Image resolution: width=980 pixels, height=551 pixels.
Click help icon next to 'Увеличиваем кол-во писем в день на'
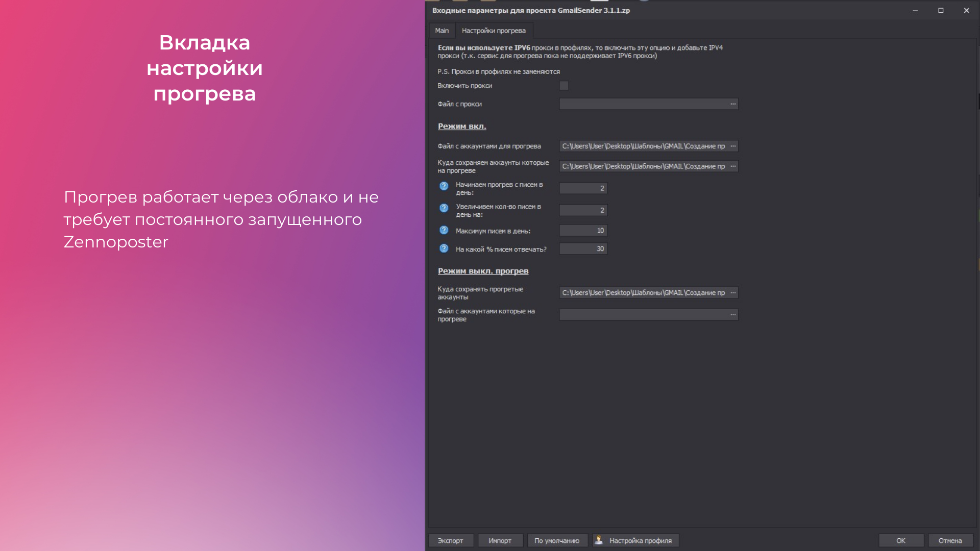(x=444, y=208)
